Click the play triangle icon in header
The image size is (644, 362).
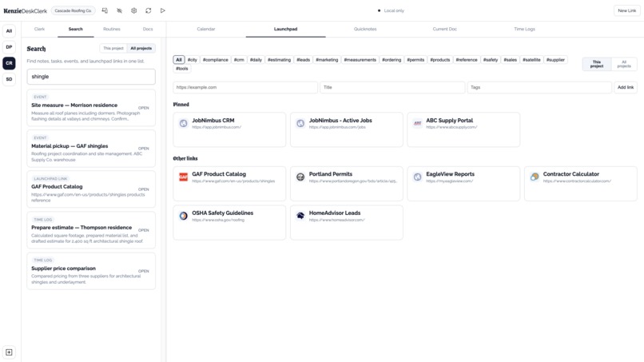[x=163, y=10]
